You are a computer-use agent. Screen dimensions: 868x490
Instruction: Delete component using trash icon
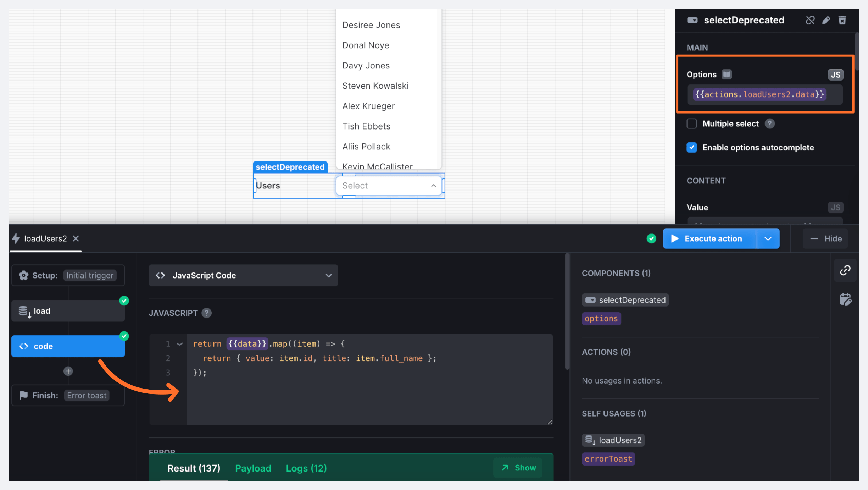point(842,20)
